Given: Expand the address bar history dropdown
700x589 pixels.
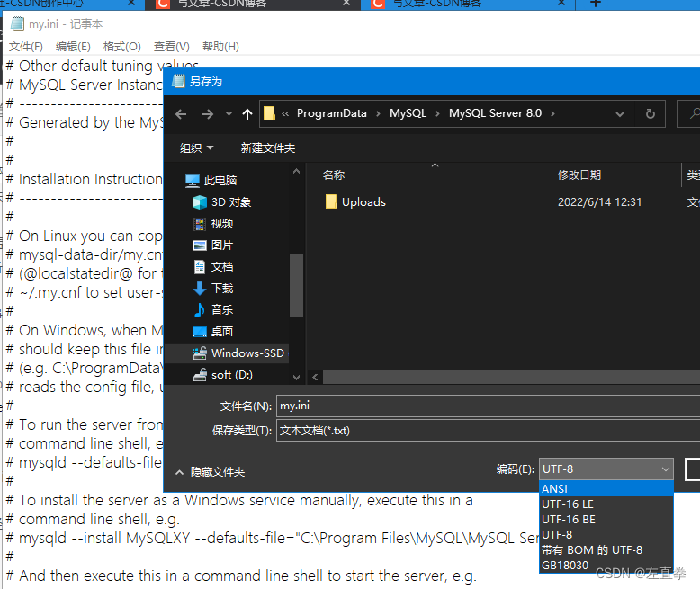Looking at the screenshot, I should point(620,114).
